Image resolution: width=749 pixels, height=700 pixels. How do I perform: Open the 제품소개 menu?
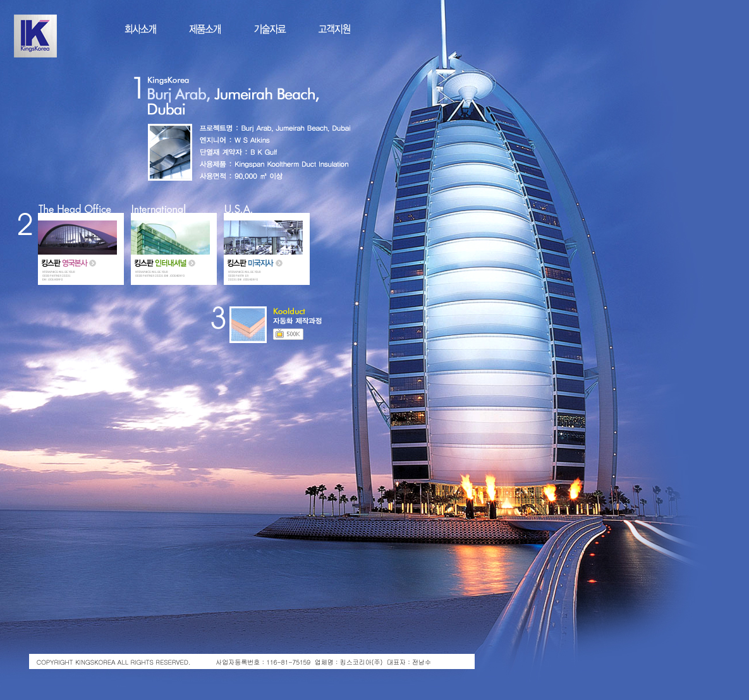(205, 29)
